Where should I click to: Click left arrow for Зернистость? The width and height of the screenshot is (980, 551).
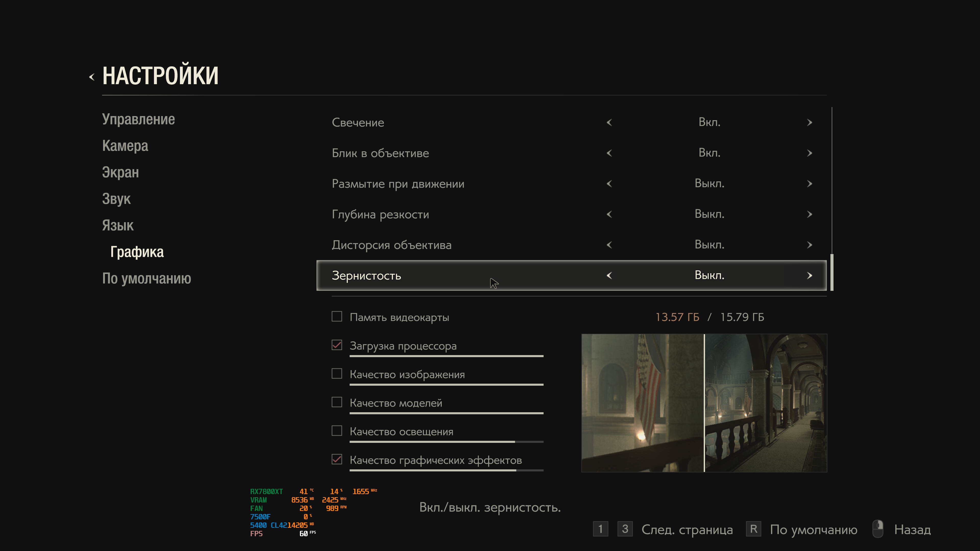click(609, 275)
